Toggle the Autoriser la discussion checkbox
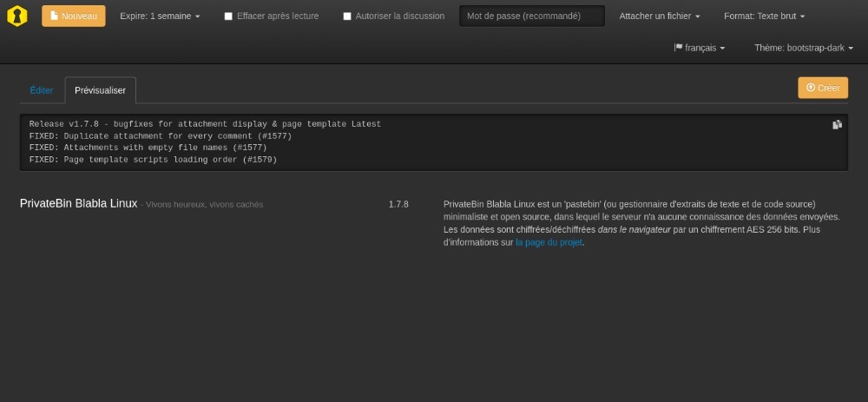Viewport: 868px width, 402px height. 347,16
